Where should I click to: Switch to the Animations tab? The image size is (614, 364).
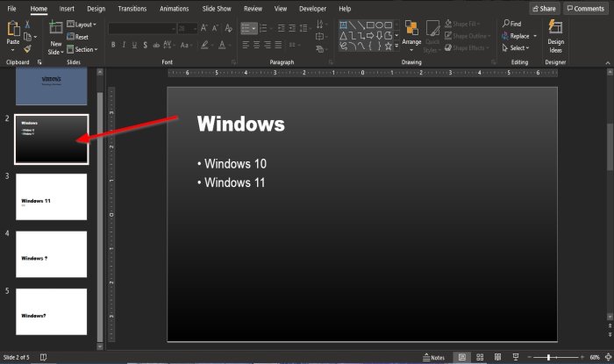point(174,8)
